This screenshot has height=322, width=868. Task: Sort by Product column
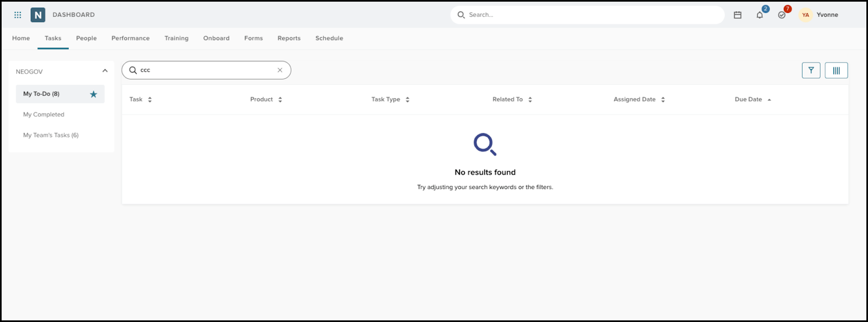pyautogui.click(x=266, y=99)
